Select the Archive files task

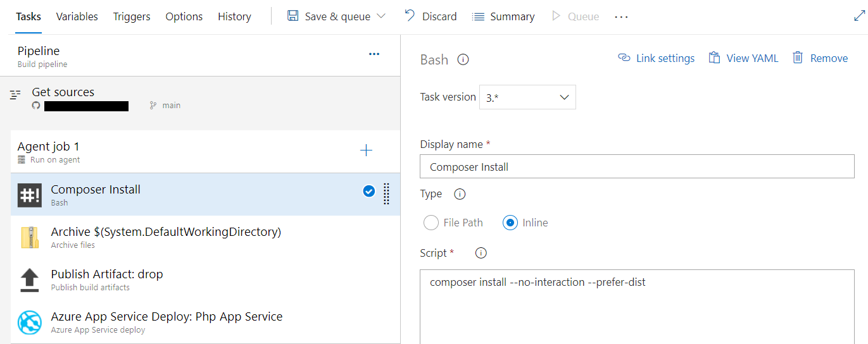205,236
